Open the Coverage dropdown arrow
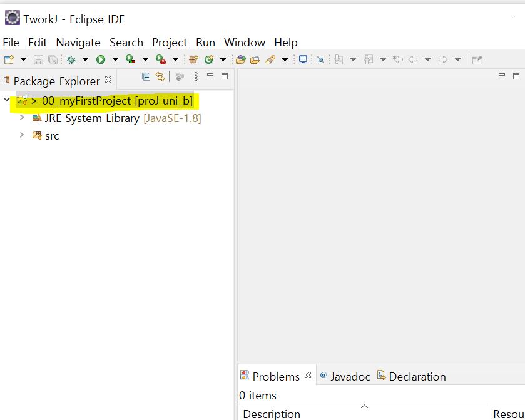 tap(145, 59)
